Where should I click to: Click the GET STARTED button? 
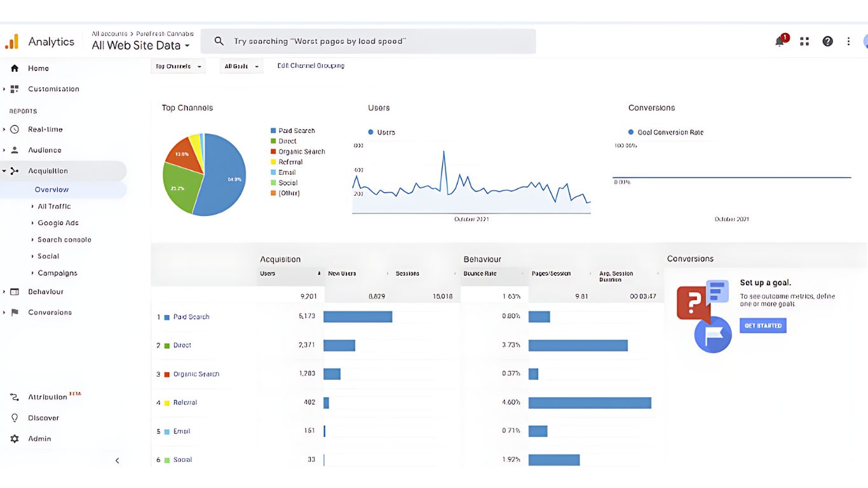tap(763, 326)
